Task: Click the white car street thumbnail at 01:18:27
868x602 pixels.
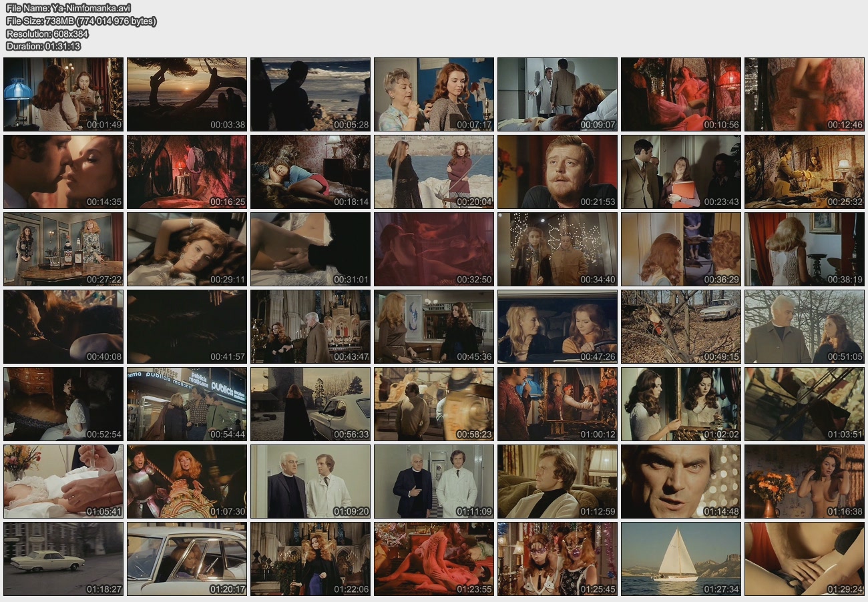Action: pos(63,559)
